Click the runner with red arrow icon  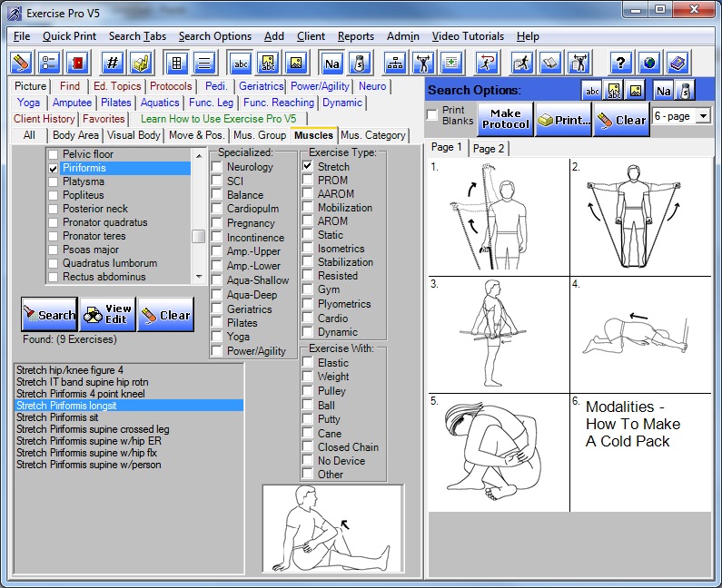[487, 63]
